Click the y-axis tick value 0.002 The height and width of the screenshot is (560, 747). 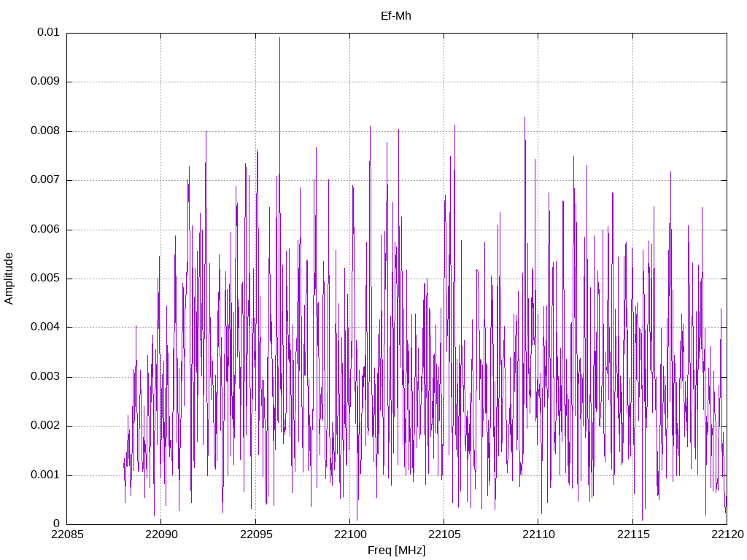point(45,426)
